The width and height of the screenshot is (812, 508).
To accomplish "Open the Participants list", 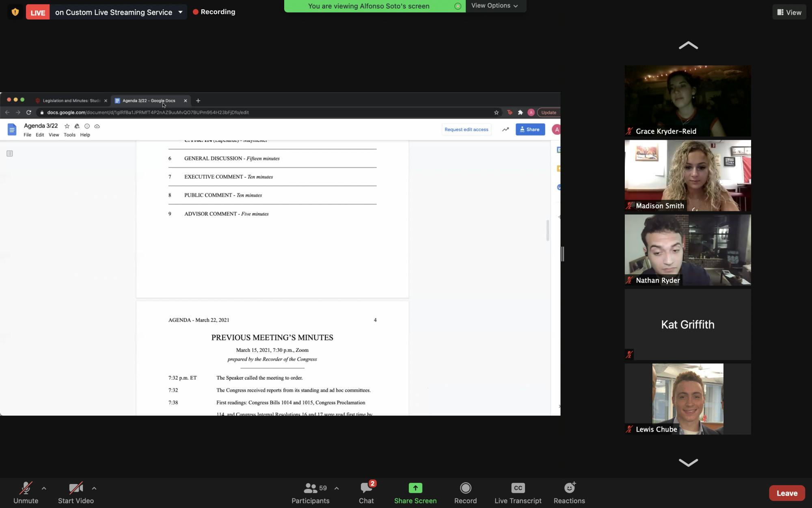I will tap(311, 493).
